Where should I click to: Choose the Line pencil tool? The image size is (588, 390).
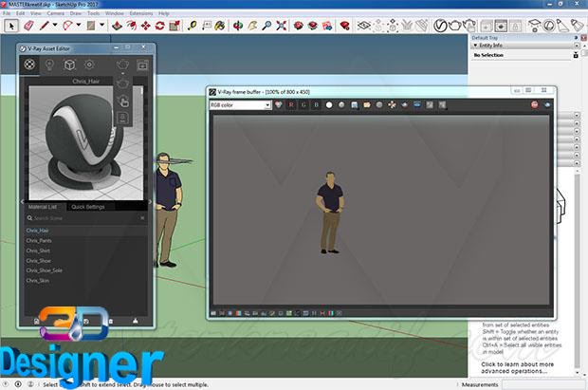click(x=45, y=26)
